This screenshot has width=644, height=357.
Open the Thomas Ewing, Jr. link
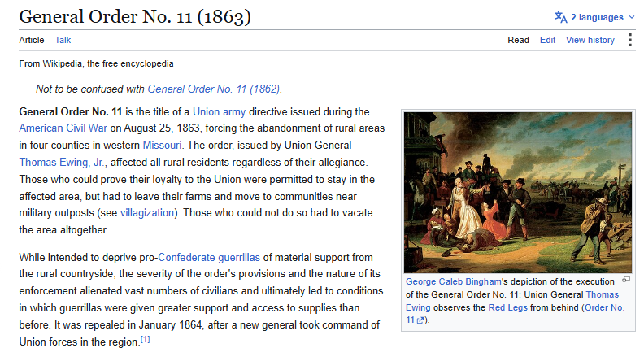click(x=62, y=163)
